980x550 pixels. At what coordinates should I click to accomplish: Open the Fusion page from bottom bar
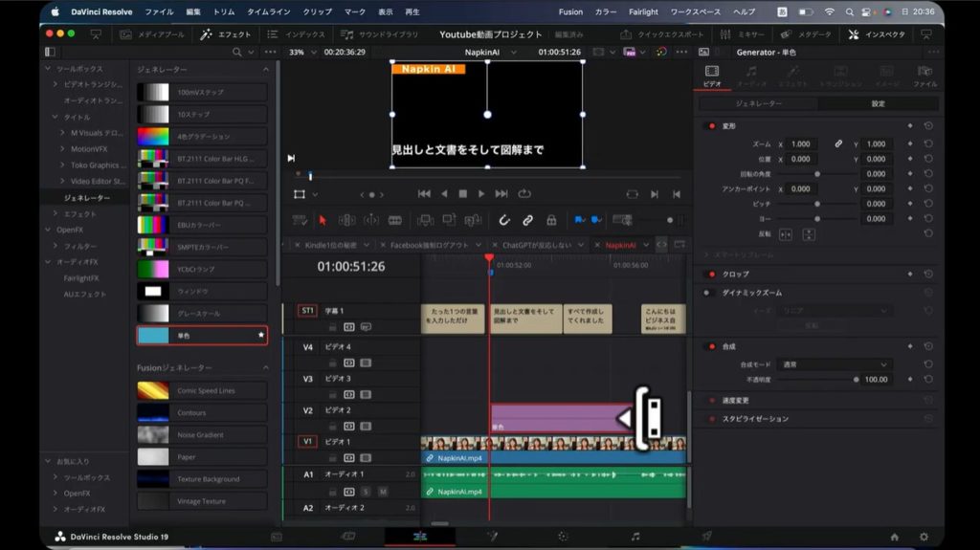pos(492,537)
